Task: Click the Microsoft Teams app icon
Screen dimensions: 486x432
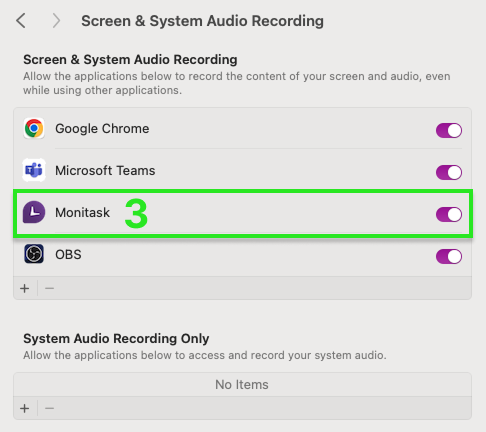Action: pyautogui.click(x=34, y=170)
